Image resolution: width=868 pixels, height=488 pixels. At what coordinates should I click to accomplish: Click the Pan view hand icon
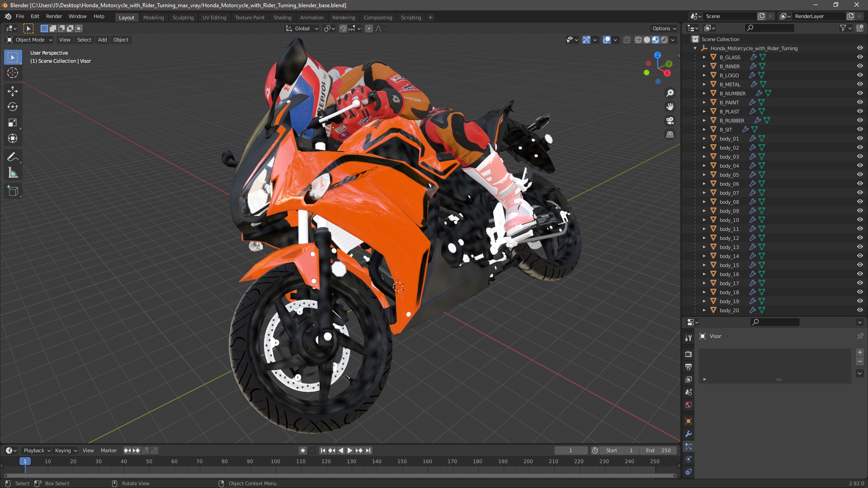[670, 107]
